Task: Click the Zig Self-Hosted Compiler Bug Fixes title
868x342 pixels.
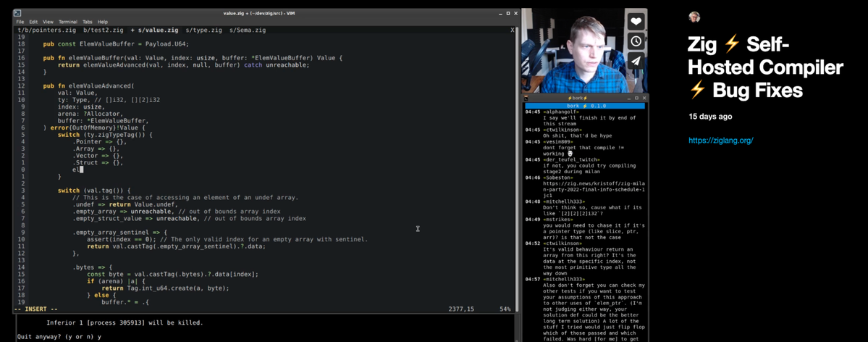Action: click(765, 67)
